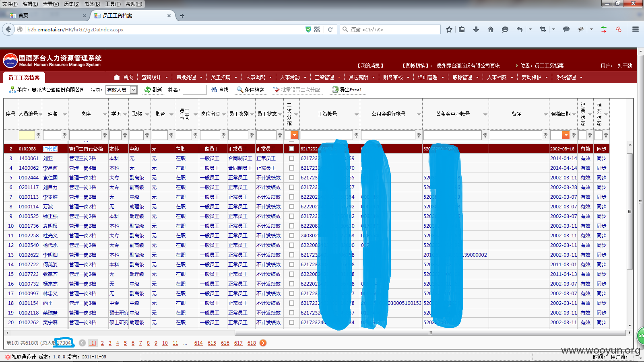The height and width of the screenshot is (362, 644).
Task: Tick 二次分配 checkbox for 李昌海 row
Action: (291, 168)
